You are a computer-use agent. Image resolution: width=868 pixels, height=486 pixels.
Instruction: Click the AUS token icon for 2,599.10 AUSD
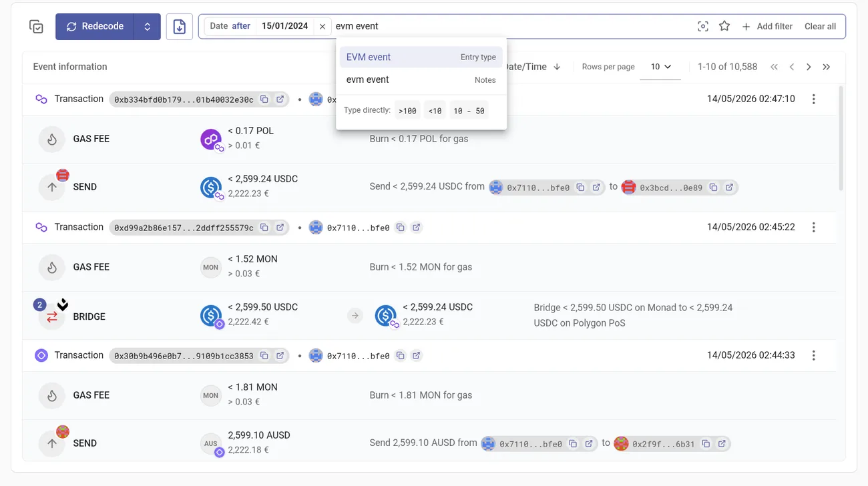point(211,443)
